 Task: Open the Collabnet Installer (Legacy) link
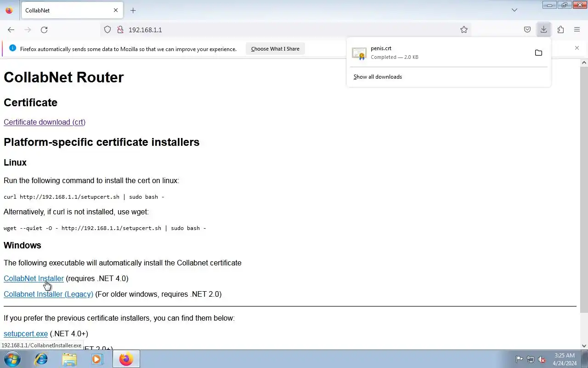(48, 294)
